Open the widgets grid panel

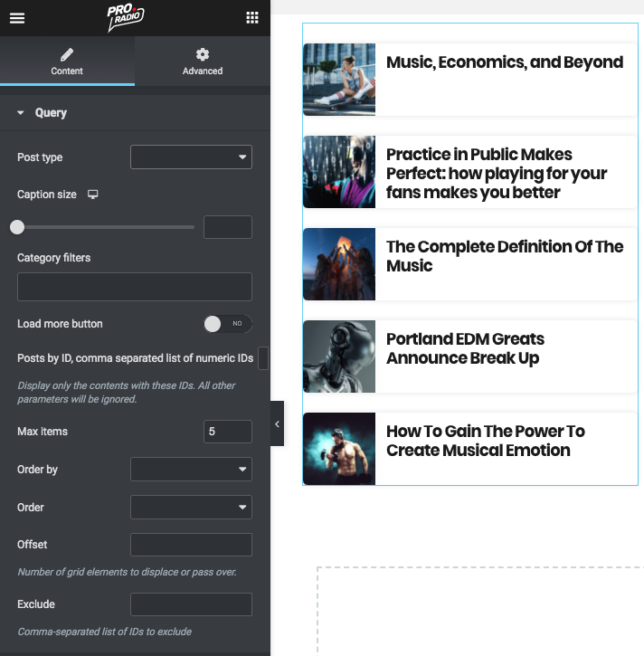[x=252, y=17]
